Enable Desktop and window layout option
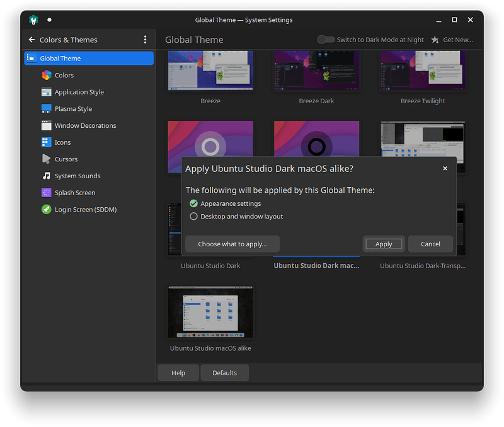 [x=194, y=216]
